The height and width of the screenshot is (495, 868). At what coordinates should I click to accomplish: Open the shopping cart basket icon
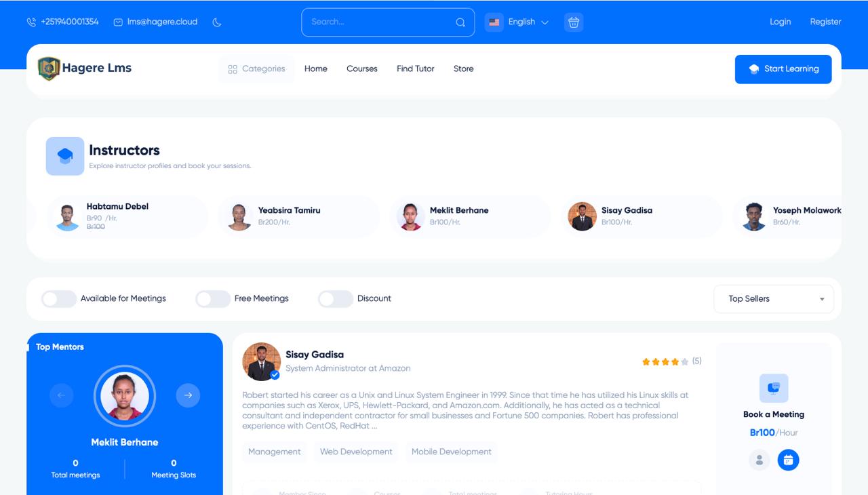[x=574, y=22]
